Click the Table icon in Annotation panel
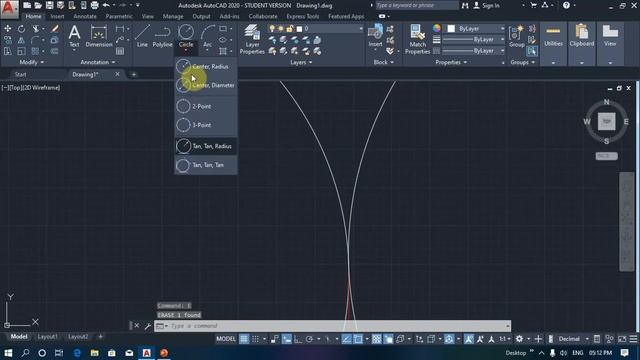 click(120, 51)
